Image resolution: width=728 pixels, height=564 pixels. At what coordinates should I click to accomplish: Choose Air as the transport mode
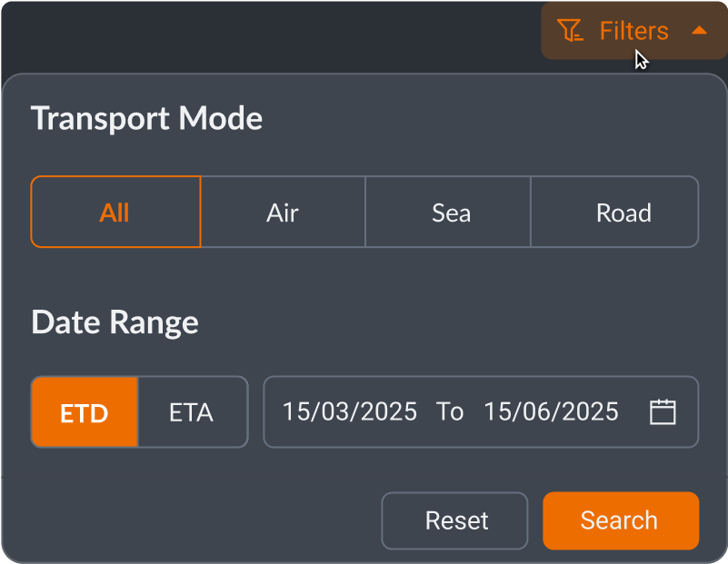coord(283,213)
